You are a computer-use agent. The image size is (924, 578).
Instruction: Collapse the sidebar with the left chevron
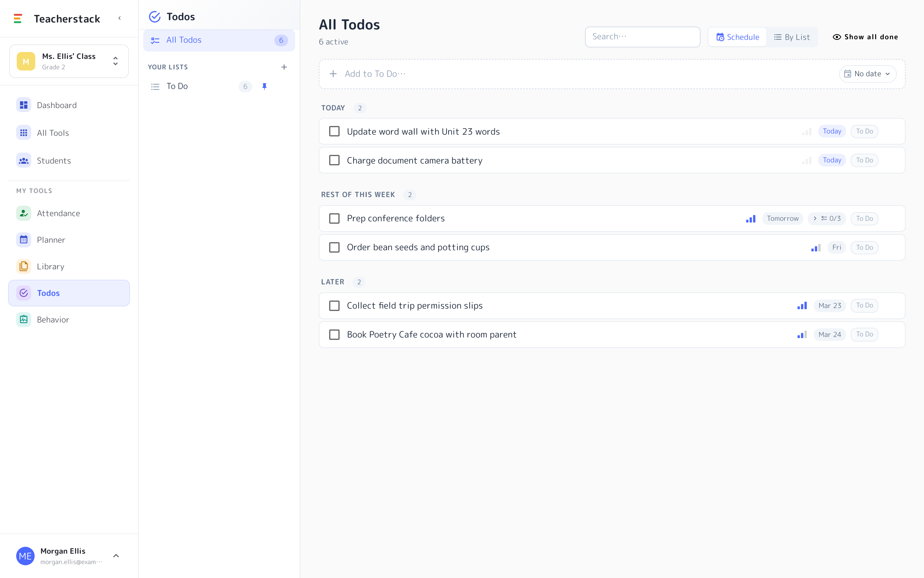(120, 18)
